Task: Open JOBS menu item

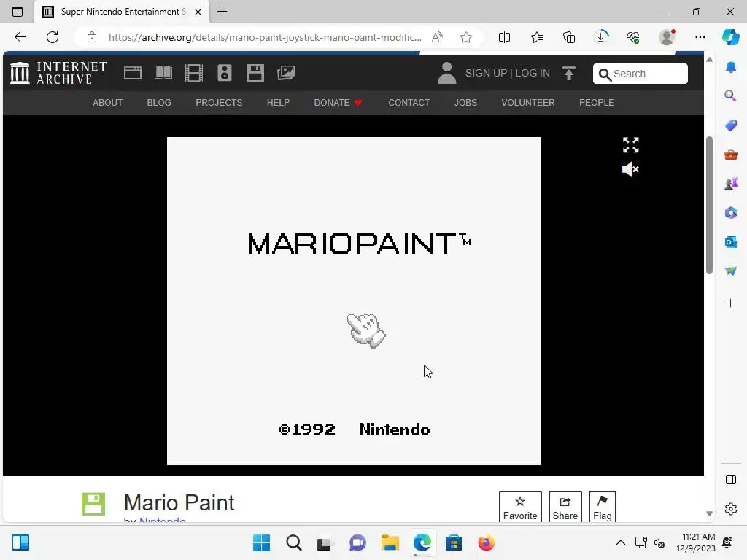Action: [465, 102]
